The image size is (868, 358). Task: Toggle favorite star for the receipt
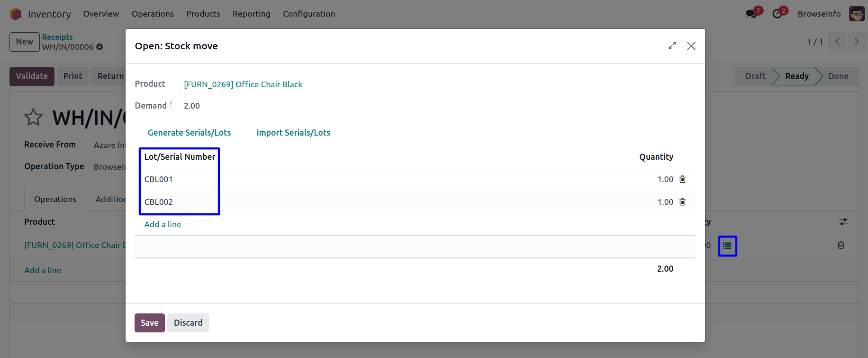pyautogui.click(x=33, y=118)
